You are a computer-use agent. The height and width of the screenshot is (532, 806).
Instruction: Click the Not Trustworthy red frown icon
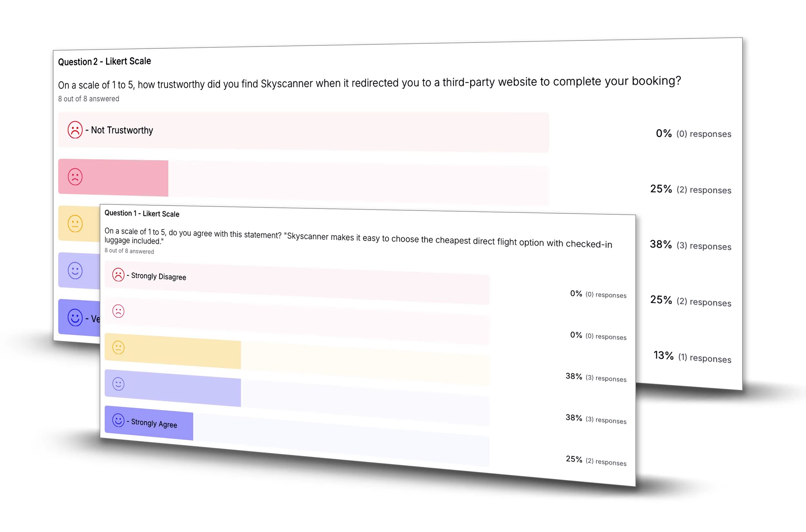[x=75, y=130]
